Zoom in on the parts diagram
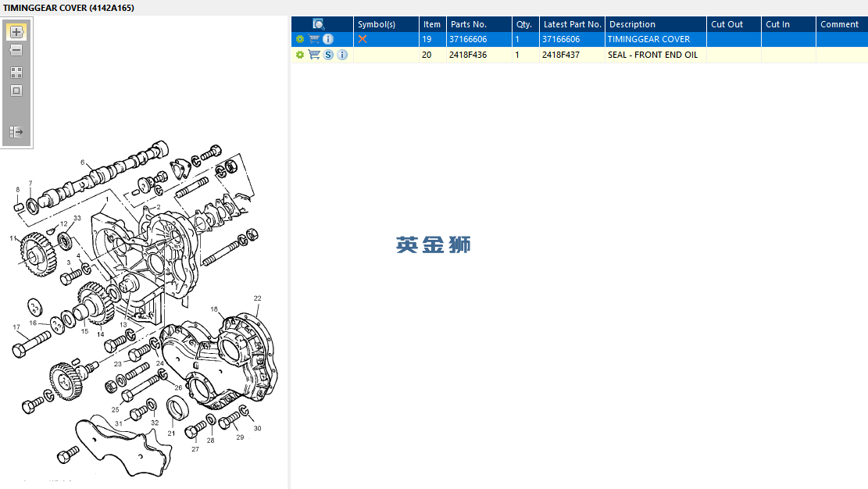The width and height of the screenshot is (868, 489). coord(16,32)
